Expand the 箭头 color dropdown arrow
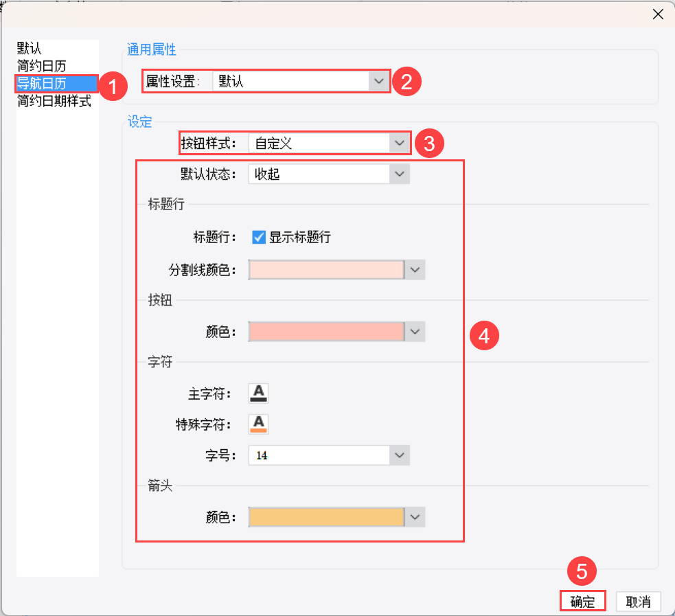Screen dimensions: 675x616 pyautogui.click(x=415, y=517)
